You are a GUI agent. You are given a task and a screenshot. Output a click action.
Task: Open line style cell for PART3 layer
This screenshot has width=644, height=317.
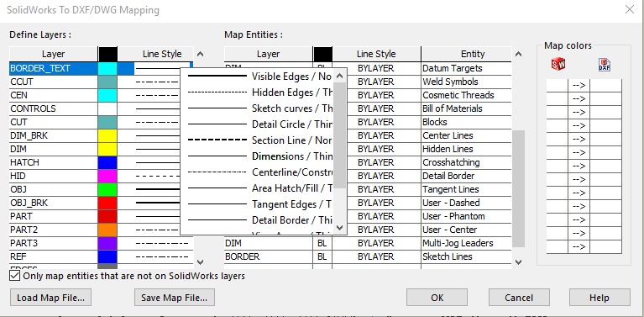[155, 243]
